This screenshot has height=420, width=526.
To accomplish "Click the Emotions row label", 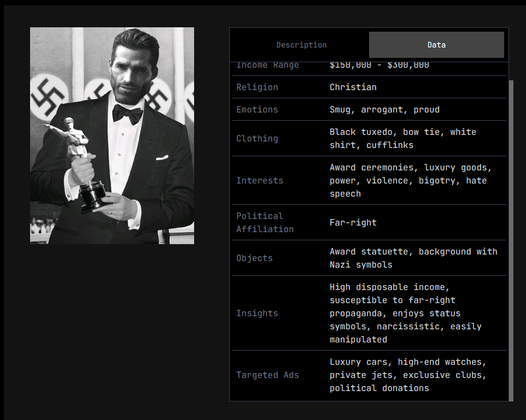I will tap(257, 110).
